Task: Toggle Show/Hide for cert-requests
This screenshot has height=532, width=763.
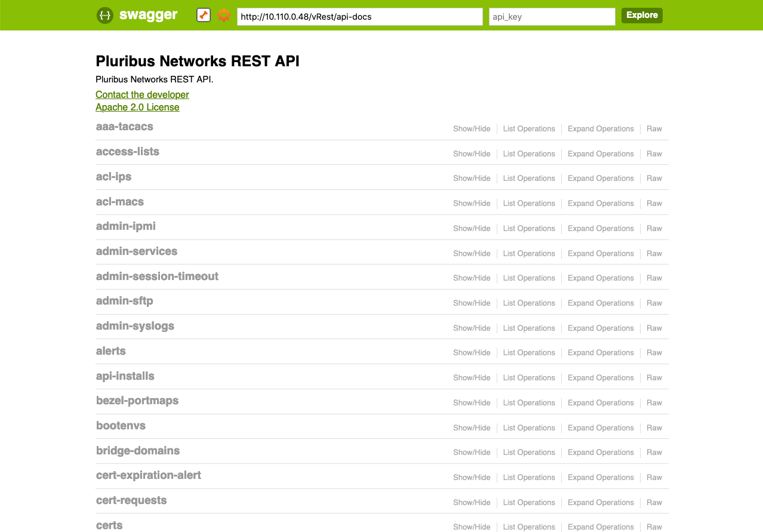Action: [x=472, y=503]
